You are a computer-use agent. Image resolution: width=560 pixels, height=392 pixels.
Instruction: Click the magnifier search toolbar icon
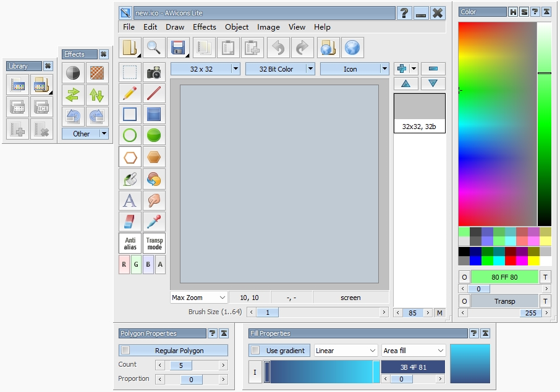point(154,48)
